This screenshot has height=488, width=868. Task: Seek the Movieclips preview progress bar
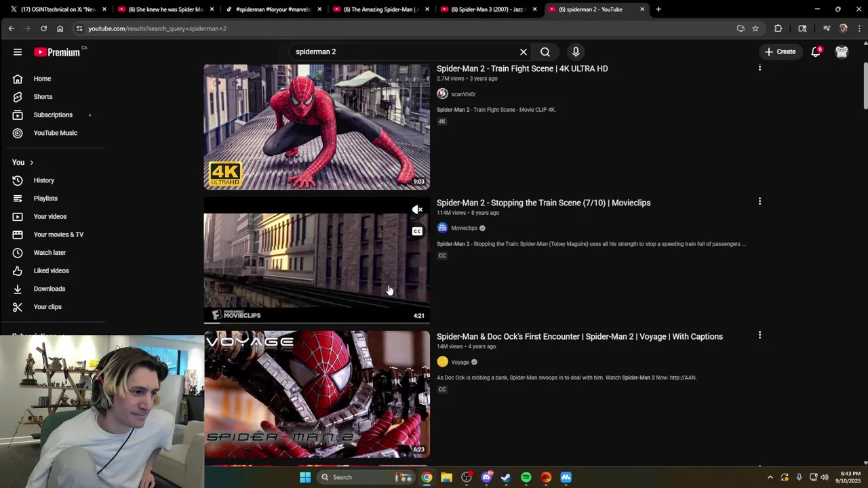pos(317,323)
